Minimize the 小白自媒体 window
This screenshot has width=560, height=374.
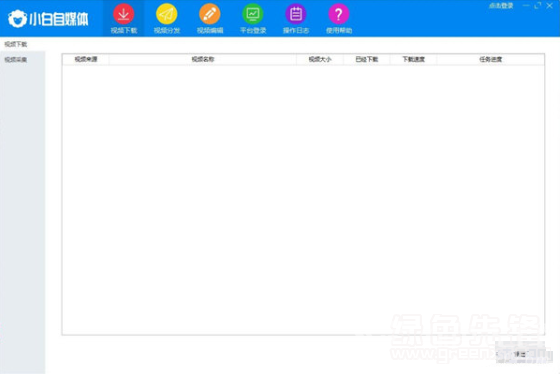526,6
